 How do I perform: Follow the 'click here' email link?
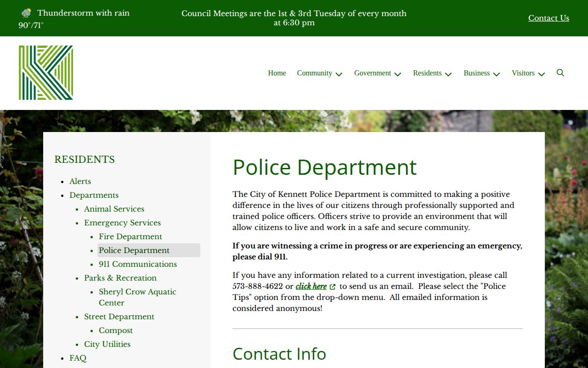[311, 286]
